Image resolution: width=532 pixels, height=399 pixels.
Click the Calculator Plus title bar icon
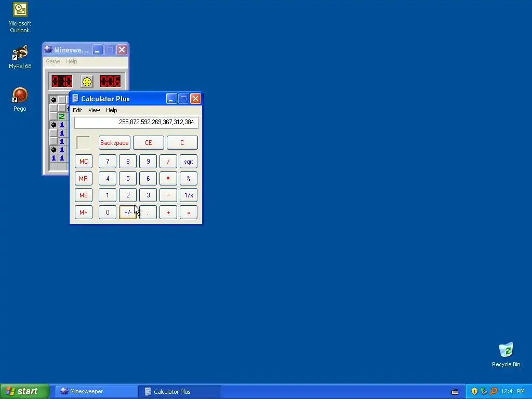[75, 98]
